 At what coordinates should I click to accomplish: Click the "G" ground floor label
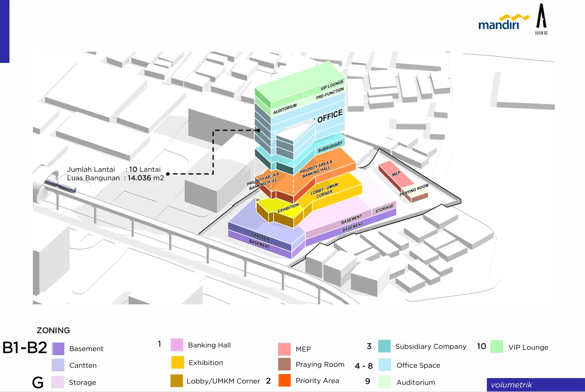click(x=38, y=383)
